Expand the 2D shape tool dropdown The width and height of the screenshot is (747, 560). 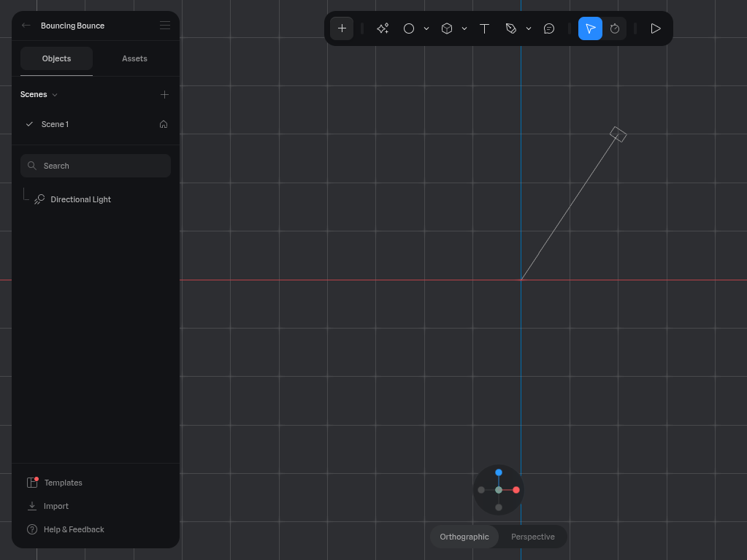[426, 28]
